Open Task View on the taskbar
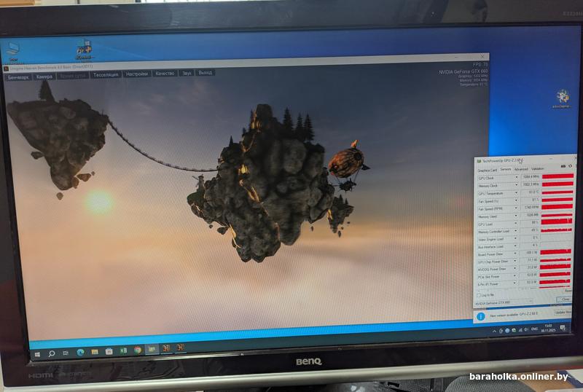Image resolution: width=583 pixels, height=392 pixels. tap(66, 353)
